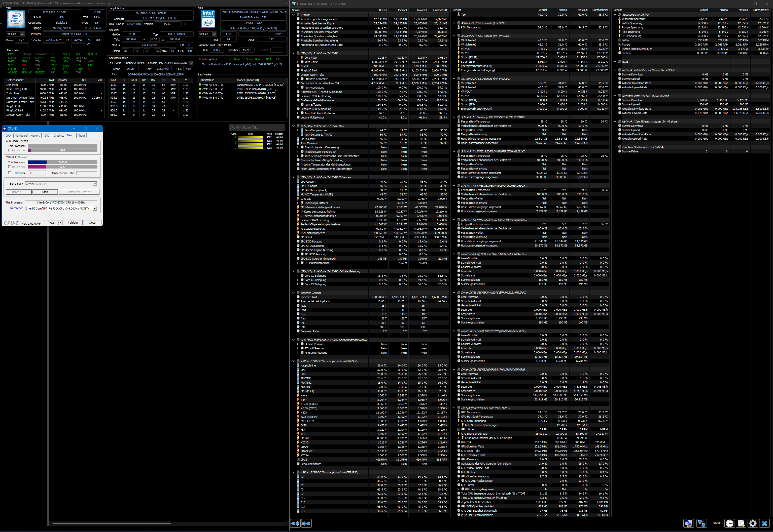Viewport: 773px width, 532px height.
Task: Toggle the Threads checkbox in CPU-Z
Action: (10, 173)
